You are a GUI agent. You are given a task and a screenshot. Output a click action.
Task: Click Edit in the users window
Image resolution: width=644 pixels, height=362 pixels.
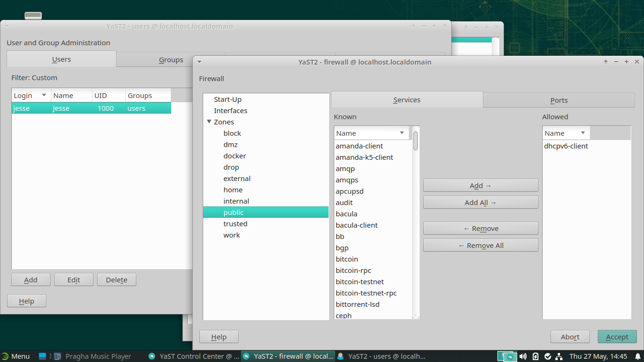[x=74, y=280]
